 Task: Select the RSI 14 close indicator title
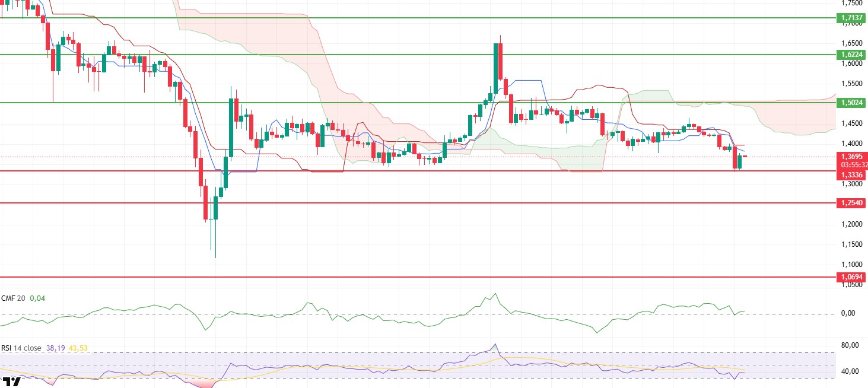(x=21, y=348)
